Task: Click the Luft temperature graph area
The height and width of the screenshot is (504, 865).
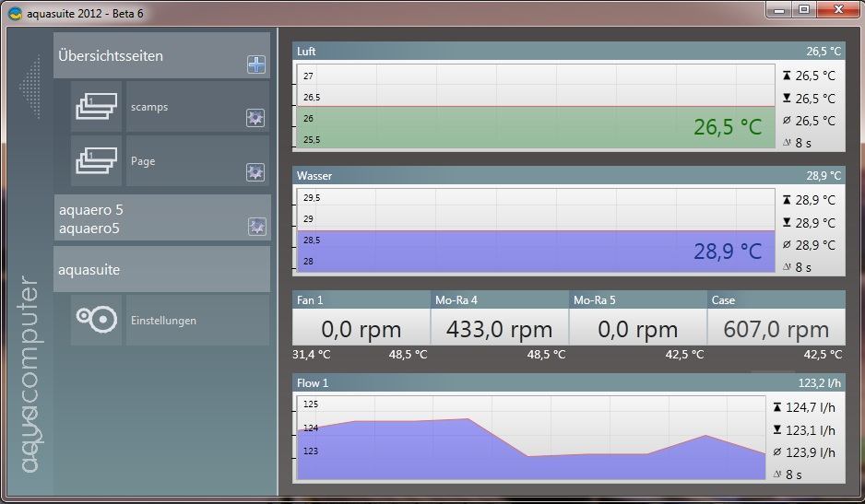Action: [x=536, y=106]
